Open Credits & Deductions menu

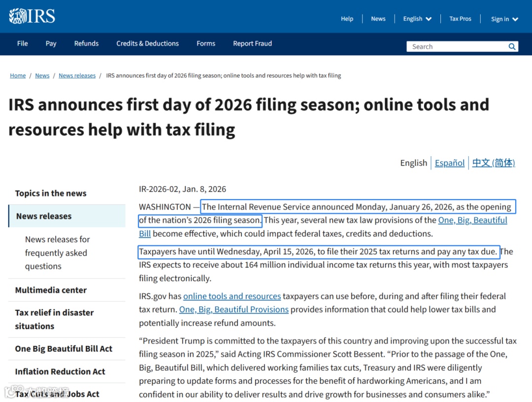point(147,43)
